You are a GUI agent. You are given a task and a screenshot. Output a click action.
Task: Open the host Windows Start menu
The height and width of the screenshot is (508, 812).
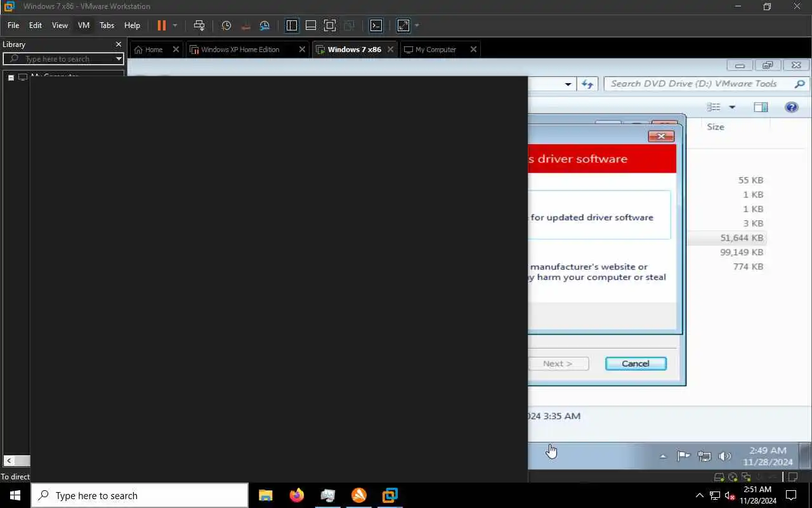point(15,495)
